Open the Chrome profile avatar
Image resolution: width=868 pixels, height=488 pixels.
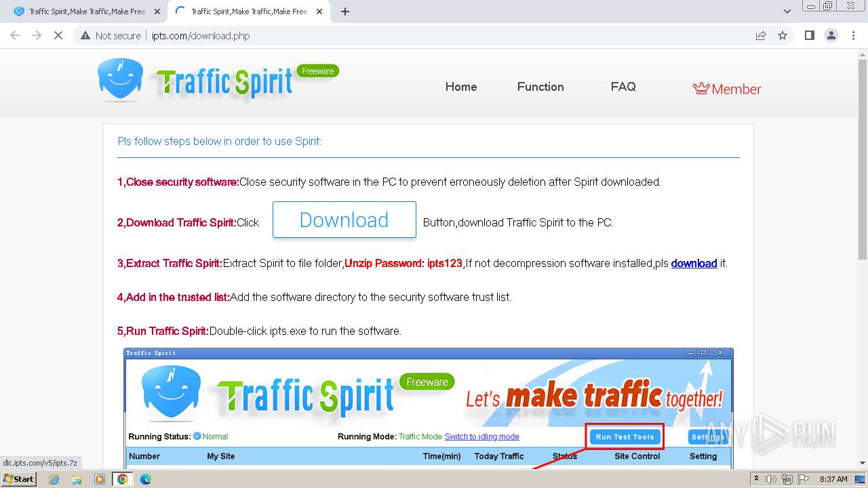831,35
